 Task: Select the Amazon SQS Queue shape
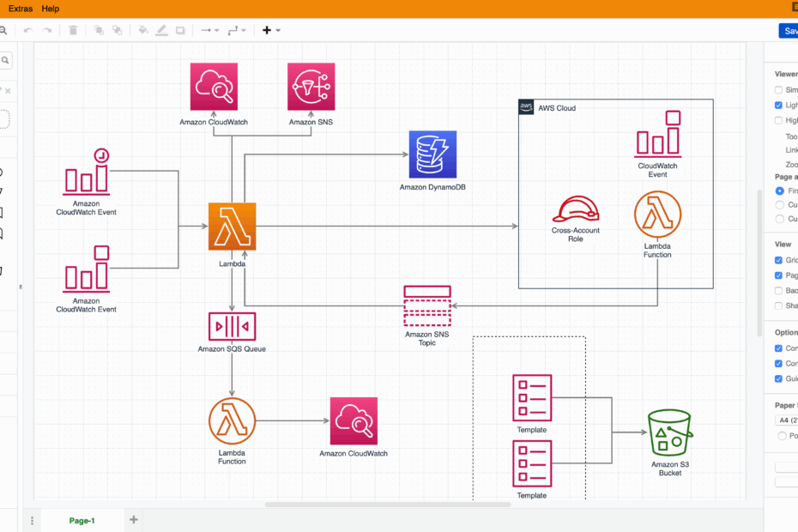(232, 326)
